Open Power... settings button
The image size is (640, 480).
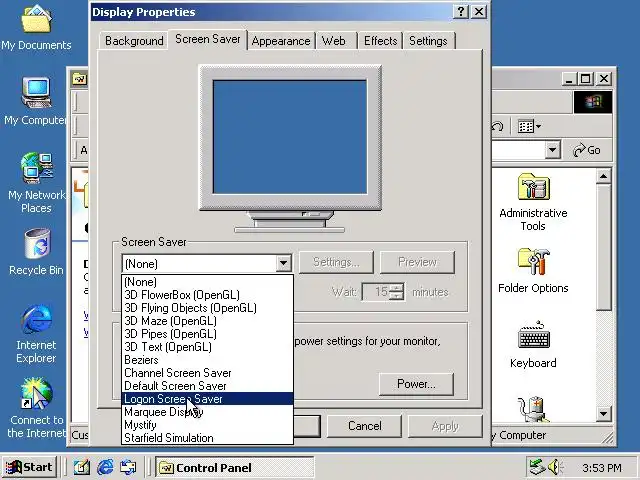click(x=416, y=384)
